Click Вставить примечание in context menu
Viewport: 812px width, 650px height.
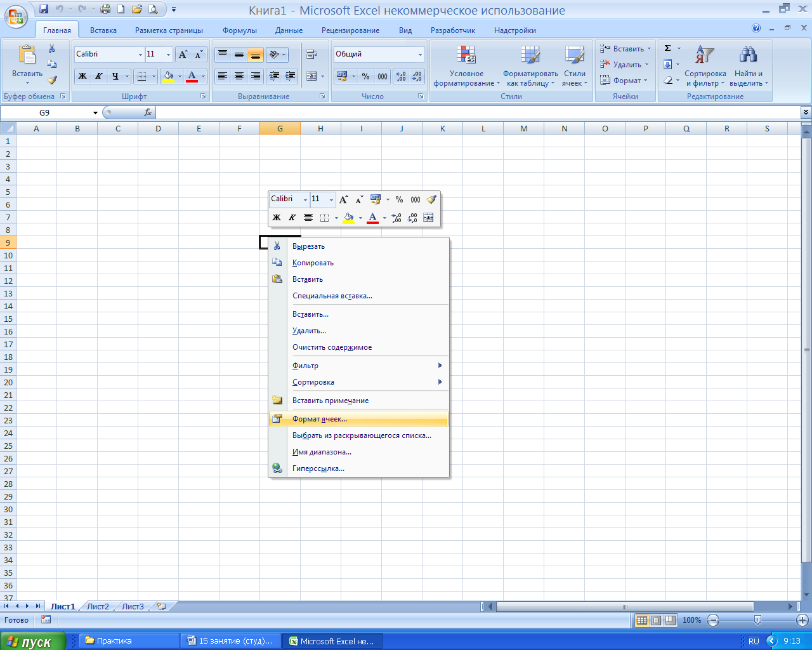point(359,401)
